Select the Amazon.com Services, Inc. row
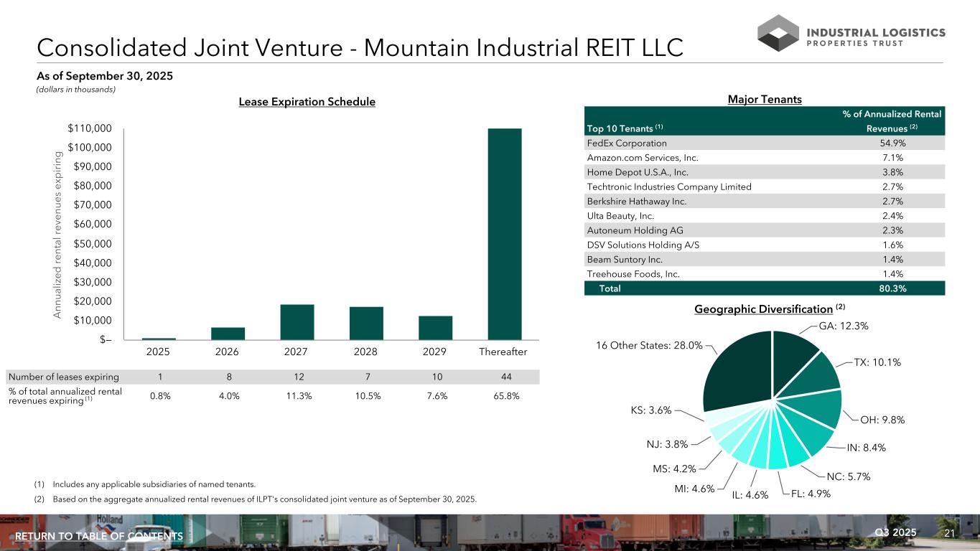Viewport: 980px width, 551px height. click(765, 158)
